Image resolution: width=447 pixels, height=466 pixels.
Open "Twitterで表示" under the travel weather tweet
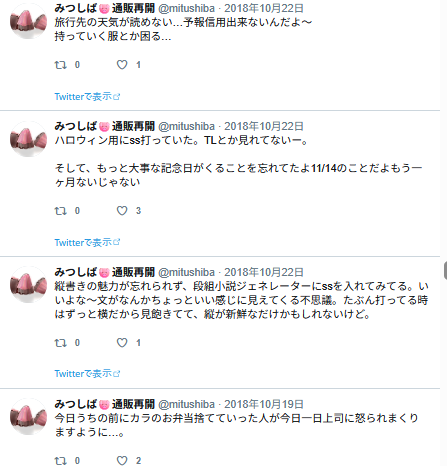[x=87, y=97]
